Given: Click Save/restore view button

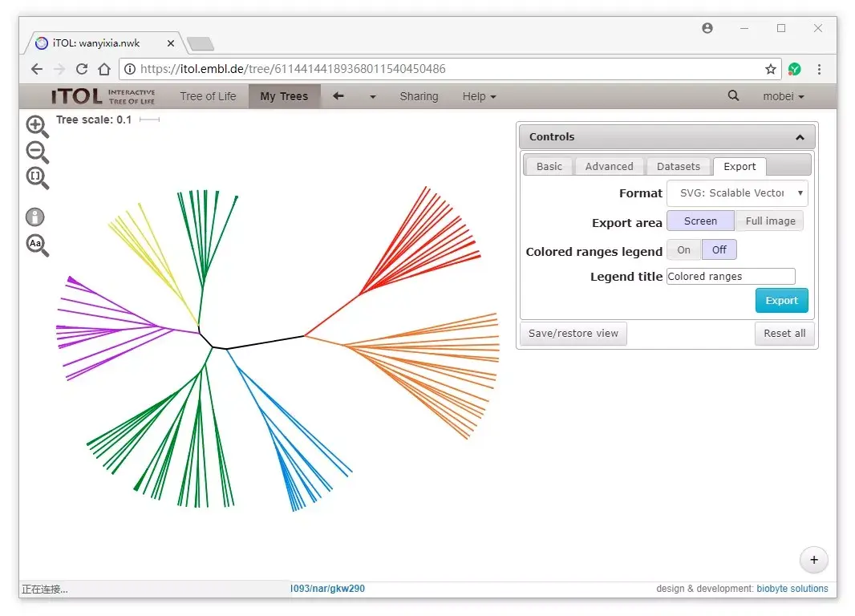Looking at the screenshot, I should (x=573, y=334).
